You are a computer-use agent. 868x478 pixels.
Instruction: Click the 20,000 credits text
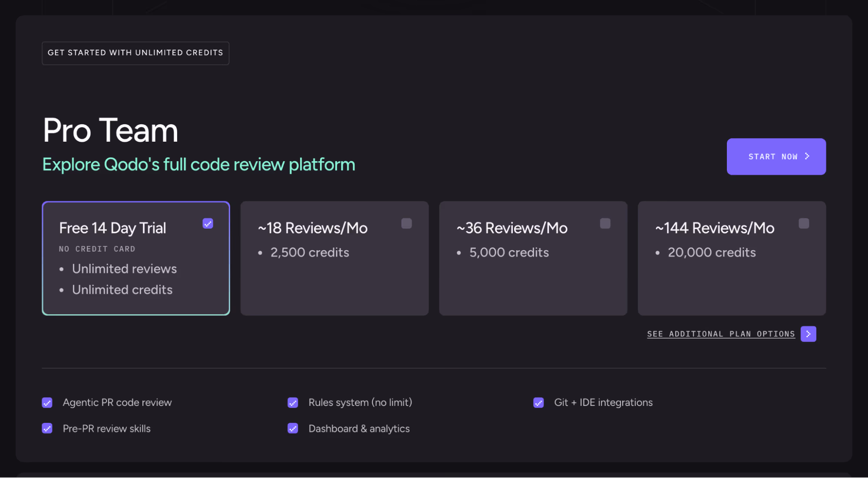point(712,252)
